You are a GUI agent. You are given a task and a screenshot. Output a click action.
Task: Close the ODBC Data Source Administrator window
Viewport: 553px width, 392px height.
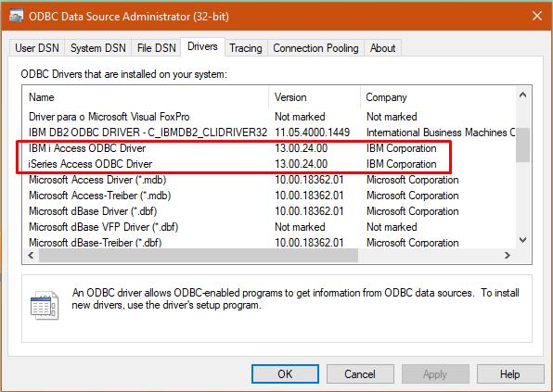537,16
